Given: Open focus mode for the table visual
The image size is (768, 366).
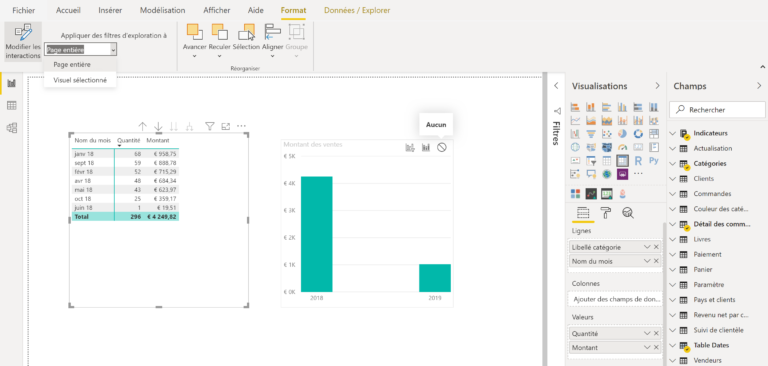Looking at the screenshot, I should coord(225,126).
